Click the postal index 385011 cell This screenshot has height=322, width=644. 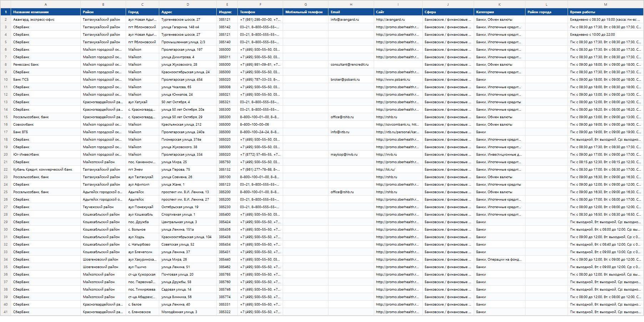pos(227,57)
